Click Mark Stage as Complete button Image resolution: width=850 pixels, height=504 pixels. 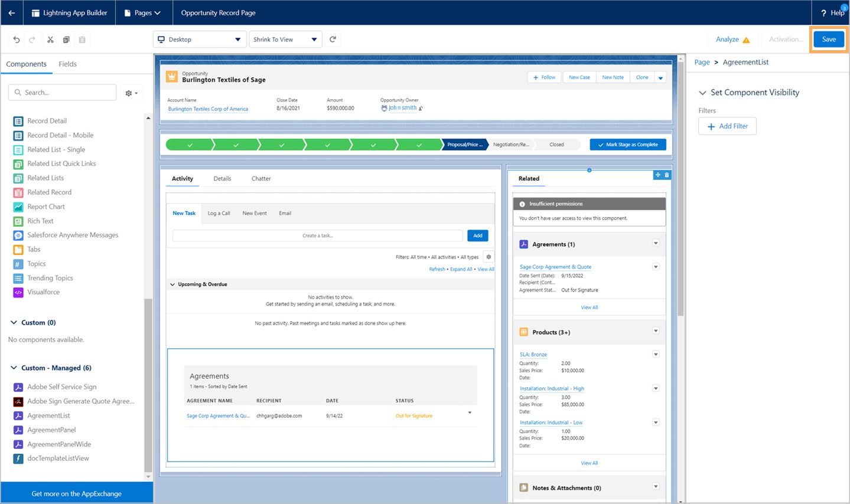[x=628, y=145]
